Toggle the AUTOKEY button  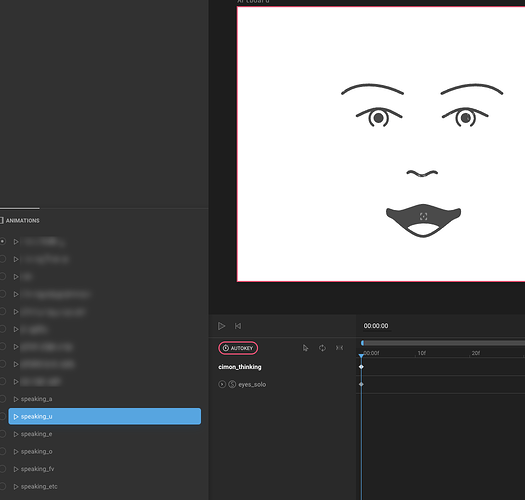pyautogui.click(x=238, y=348)
